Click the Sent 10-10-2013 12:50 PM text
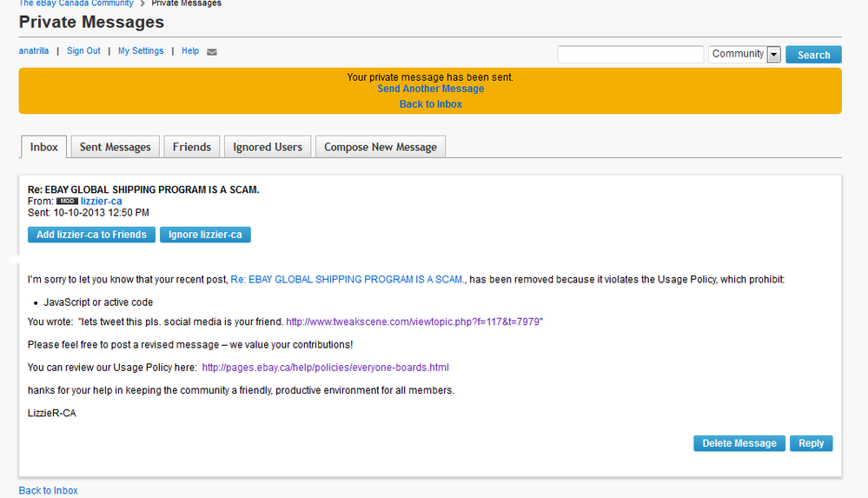Viewport: 868px width, 498px height. (88, 213)
